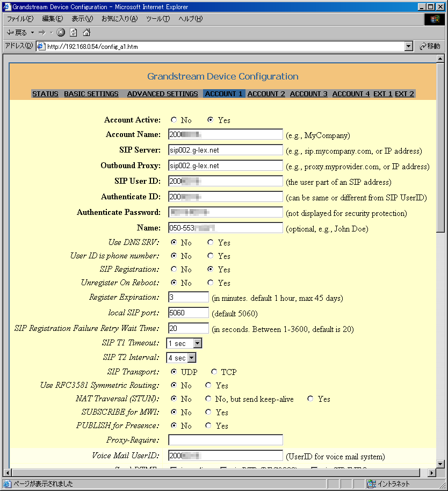Click the 移動 (Go) button

pos(430,46)
